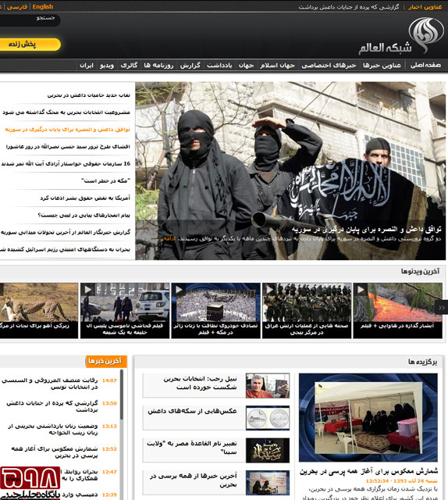Open featured headline شمارش معکوس برای آغاز همه پرسی
Image resolution: width=448 pixels, height=500 pixels.
coord(368,471)
